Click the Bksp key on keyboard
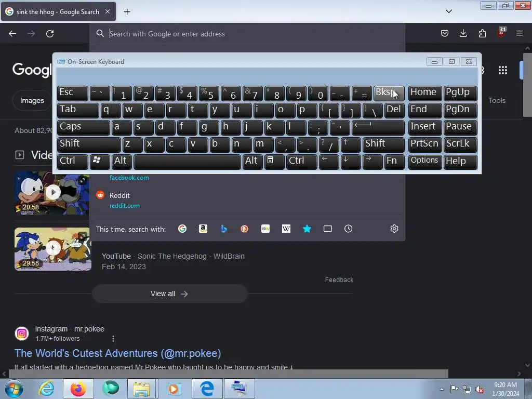This screenshot has height=399, width=532. (389, 94)
